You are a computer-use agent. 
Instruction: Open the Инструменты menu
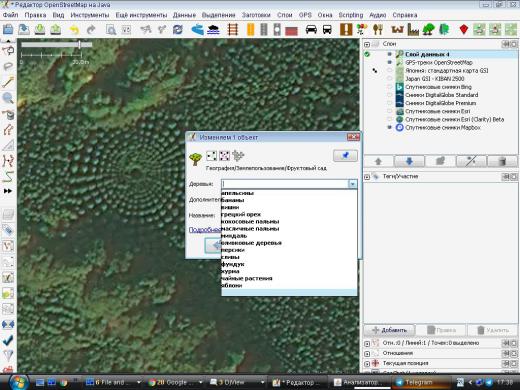pos(90,15)
